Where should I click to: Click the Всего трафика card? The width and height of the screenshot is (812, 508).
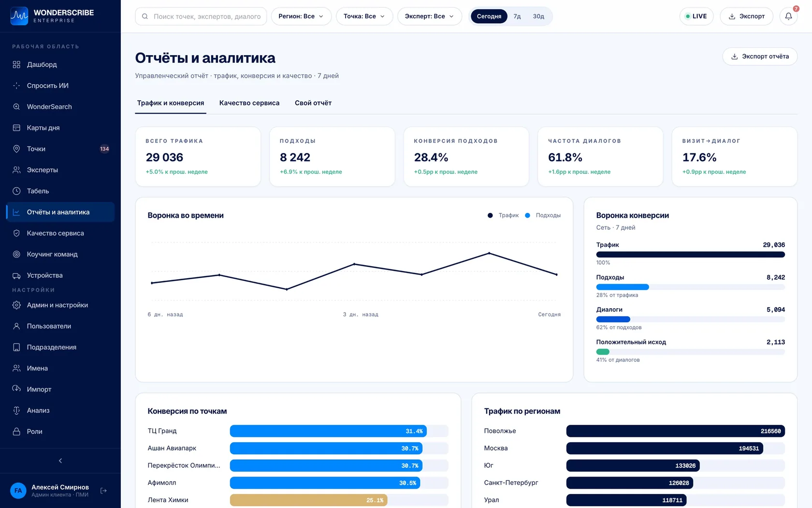click(198, 157)
